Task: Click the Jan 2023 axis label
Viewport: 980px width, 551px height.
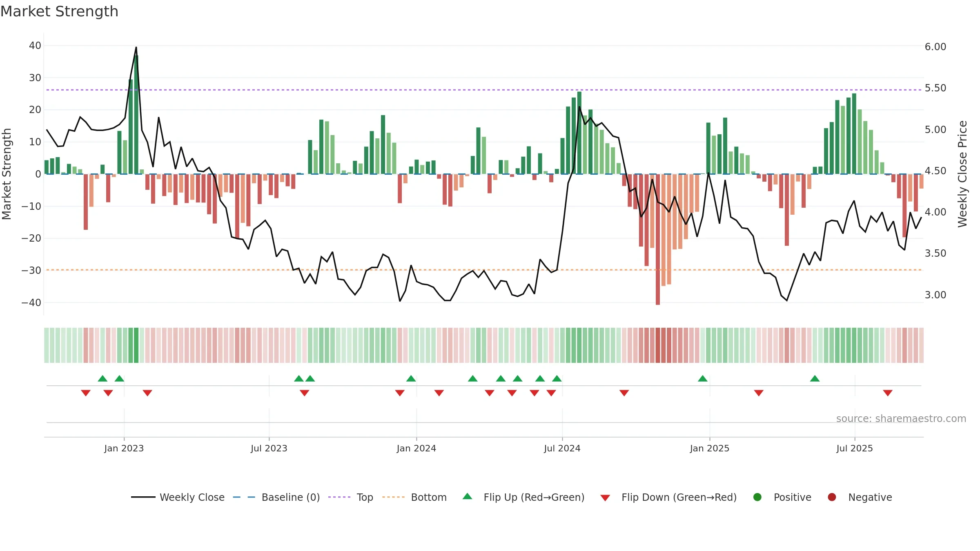Action: coord(124,448)
